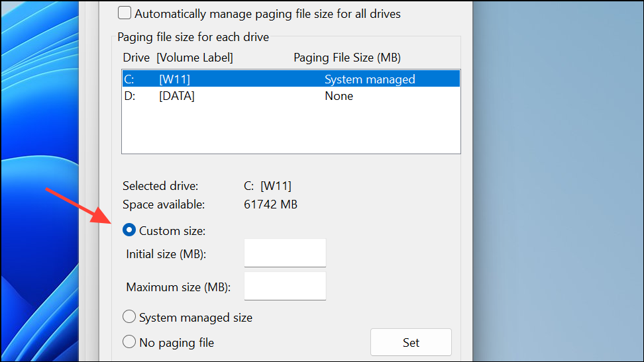Choose the System managed size option
The width and height of the screenshot is (644, 362).
click(130, 318)
